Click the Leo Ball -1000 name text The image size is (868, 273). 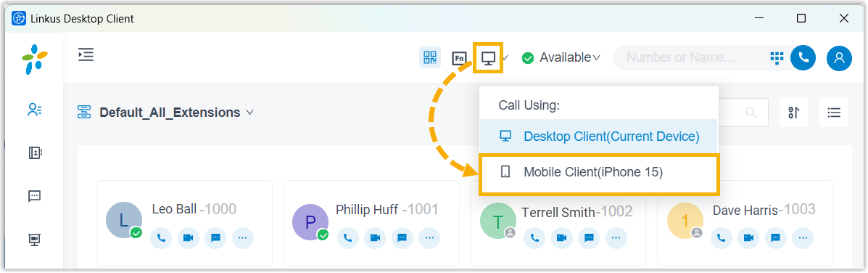tap(194, 209)
